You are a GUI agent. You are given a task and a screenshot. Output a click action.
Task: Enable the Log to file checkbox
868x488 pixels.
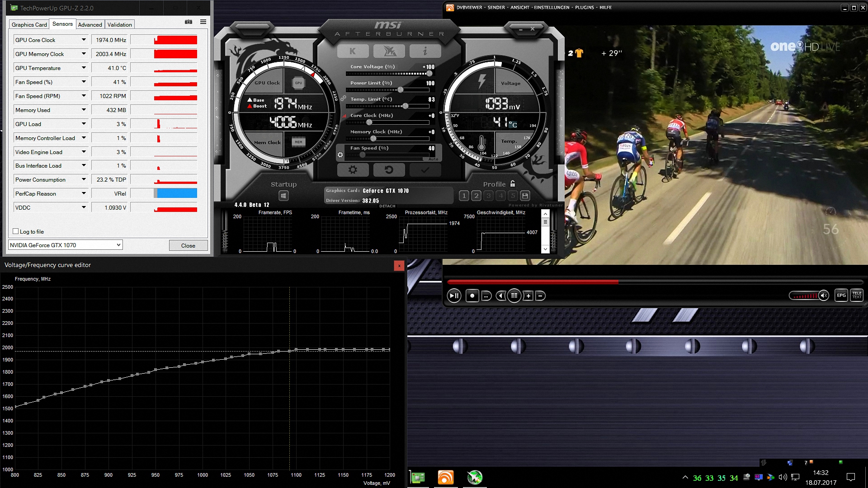coord(16,231)
